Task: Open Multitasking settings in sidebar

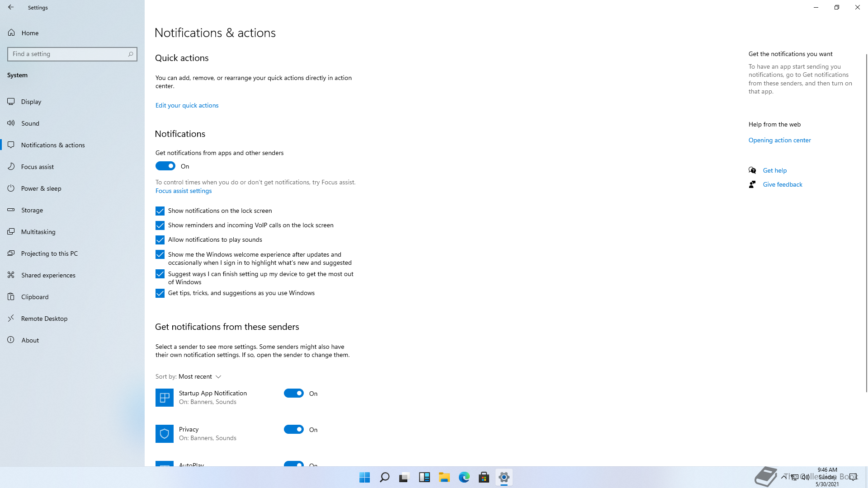Action: pos(72,232)
